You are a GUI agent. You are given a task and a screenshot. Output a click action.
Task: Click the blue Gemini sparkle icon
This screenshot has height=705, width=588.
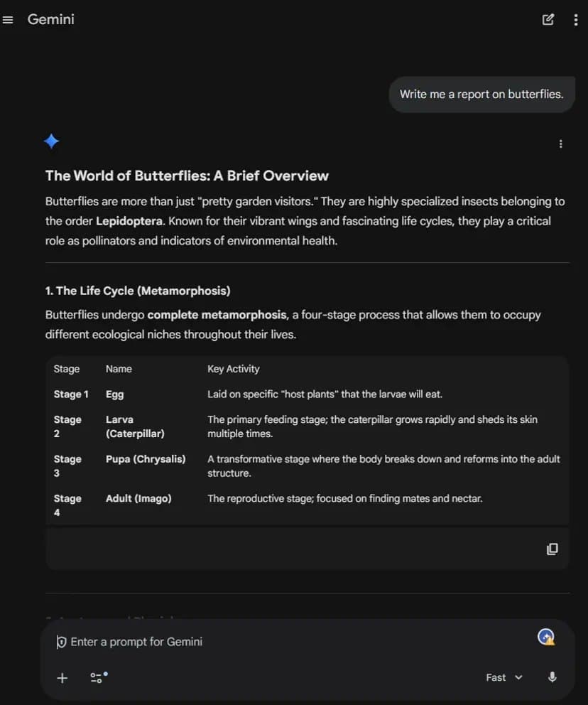pyautogui.click(x=51, y=141)
